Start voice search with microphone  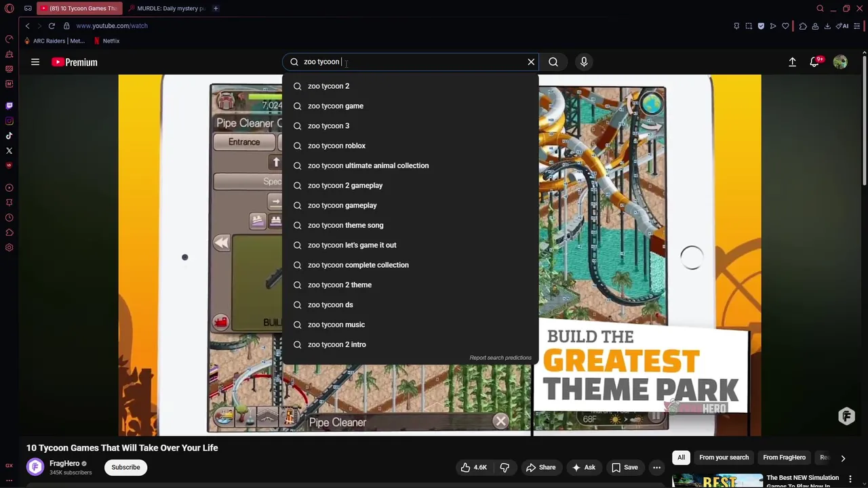[584, 62]
